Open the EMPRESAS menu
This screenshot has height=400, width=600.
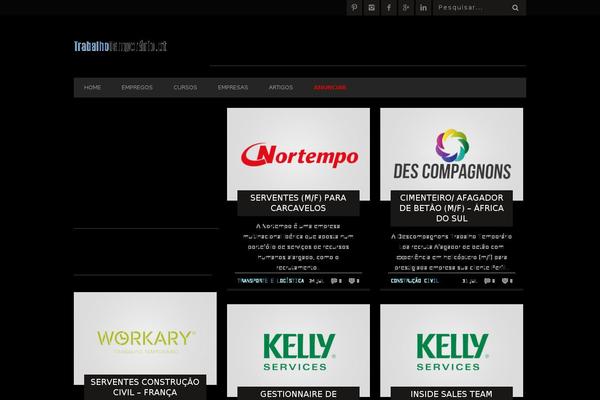(233, 88)
